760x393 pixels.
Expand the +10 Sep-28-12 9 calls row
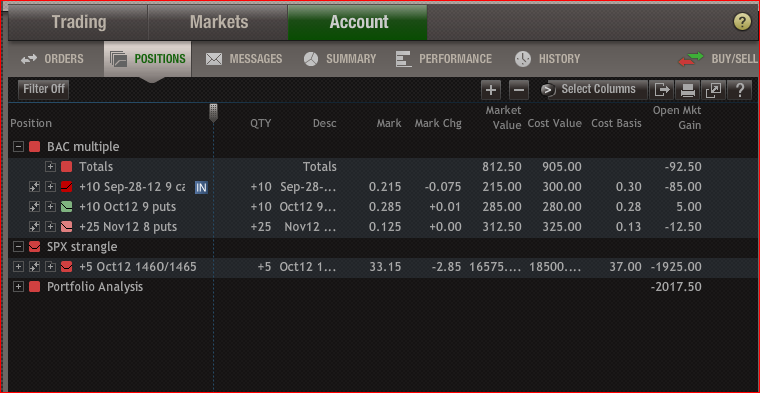coord(50,187)
